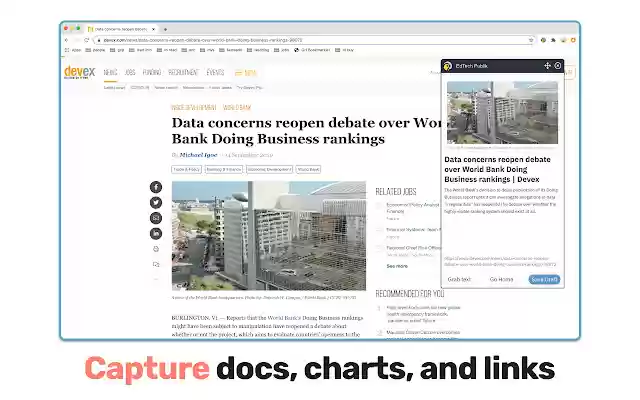The height and width of the screenshot is (400, 640).
Task: Click the browser forward arrow
Action: point(76,40)
